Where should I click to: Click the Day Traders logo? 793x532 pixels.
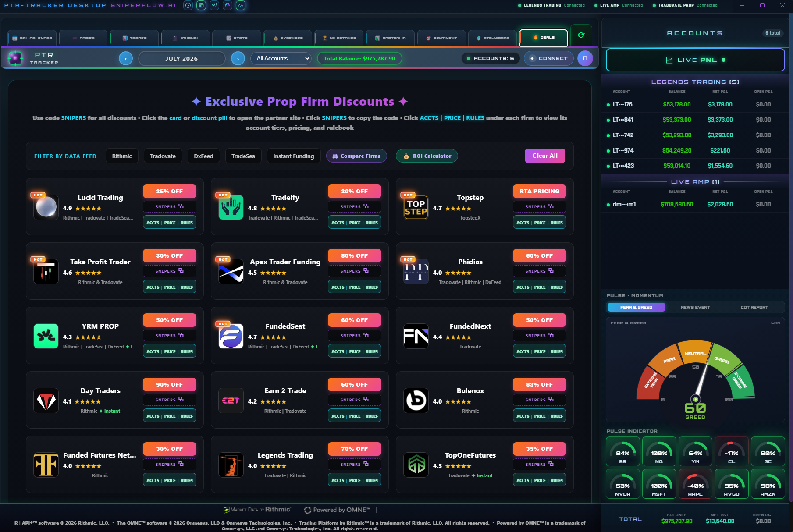(x=46, y=400)
